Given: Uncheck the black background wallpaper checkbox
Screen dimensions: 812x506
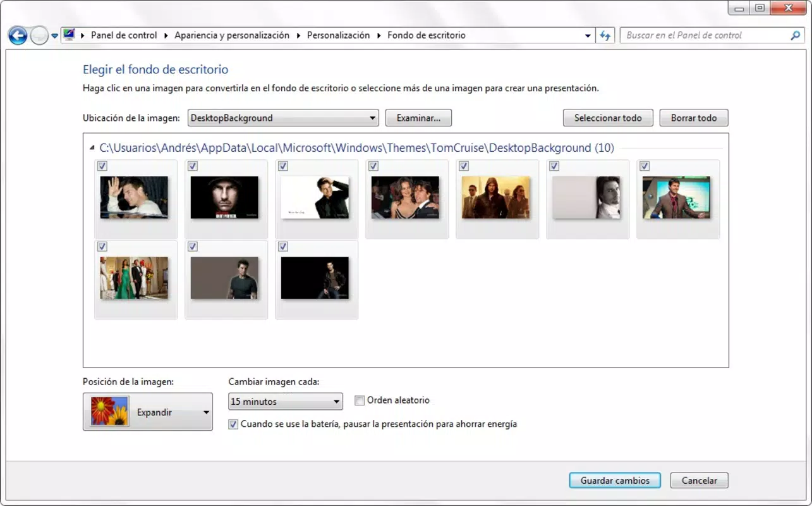Looking at the screenshot, I should click(283, 247).
